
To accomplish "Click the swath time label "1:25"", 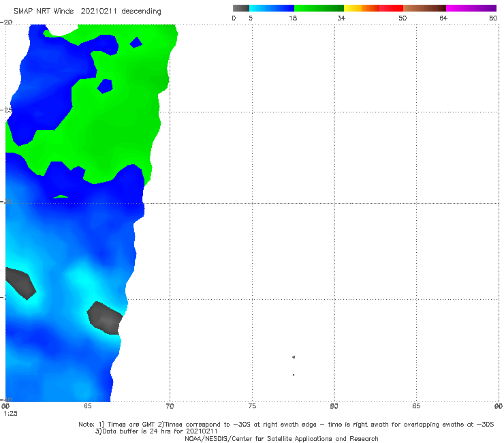I will tap(11, 414).
